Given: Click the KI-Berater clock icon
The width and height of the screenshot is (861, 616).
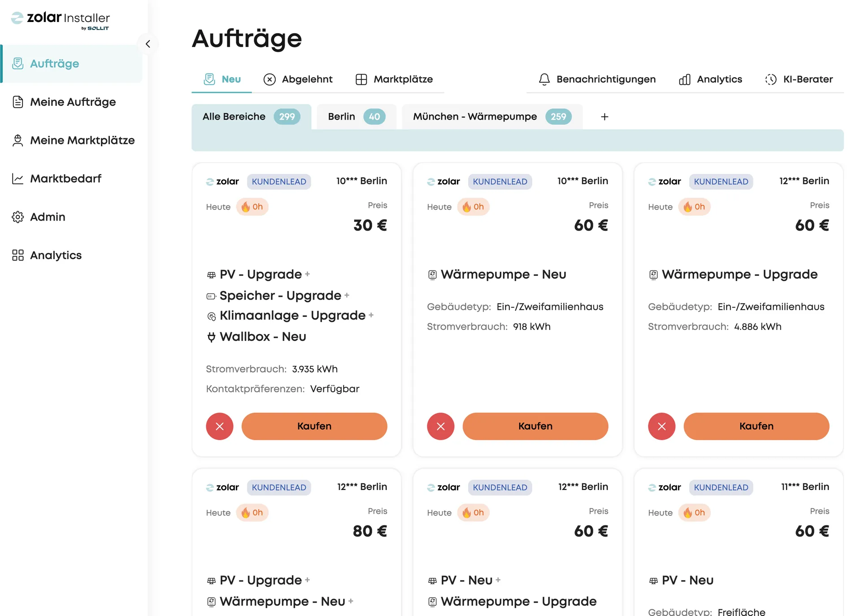Looking at the screenshot, I should tap(771, 79).
